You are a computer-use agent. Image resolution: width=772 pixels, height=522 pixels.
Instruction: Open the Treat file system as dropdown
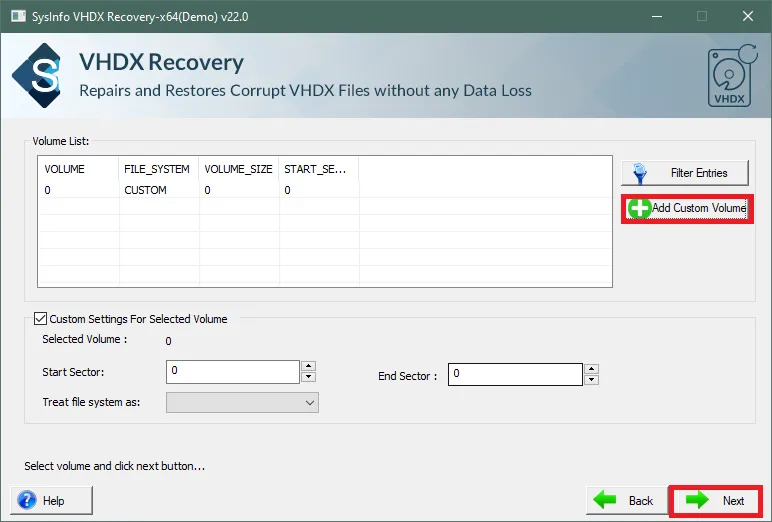242,402
